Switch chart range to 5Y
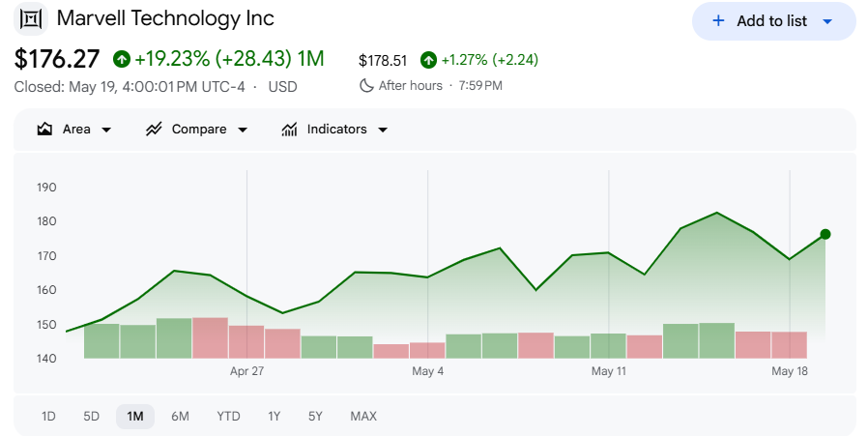Image resolution: width=868 pixels, height=436 pixels. pyautogui.click(x=315, y=416)
